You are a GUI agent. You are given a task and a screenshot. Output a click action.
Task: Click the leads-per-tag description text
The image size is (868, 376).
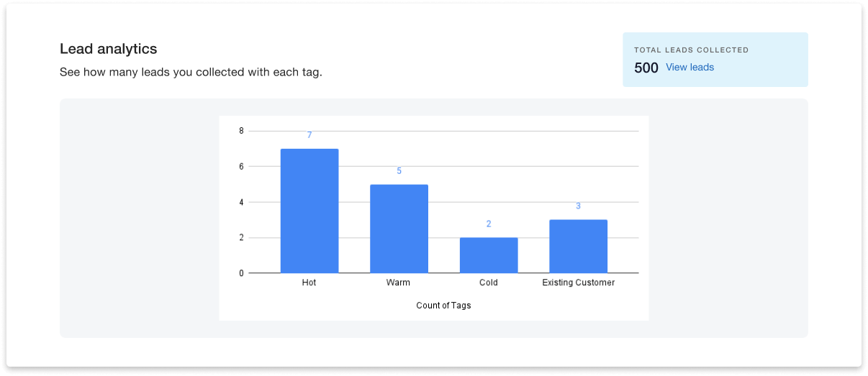click(x=191, y=73)
